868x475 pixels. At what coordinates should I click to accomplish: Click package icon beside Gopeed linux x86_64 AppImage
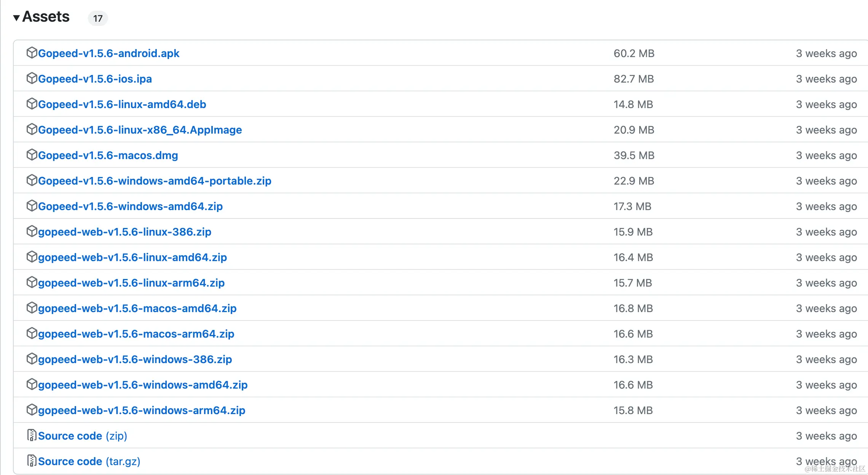[x=32, y=129]
